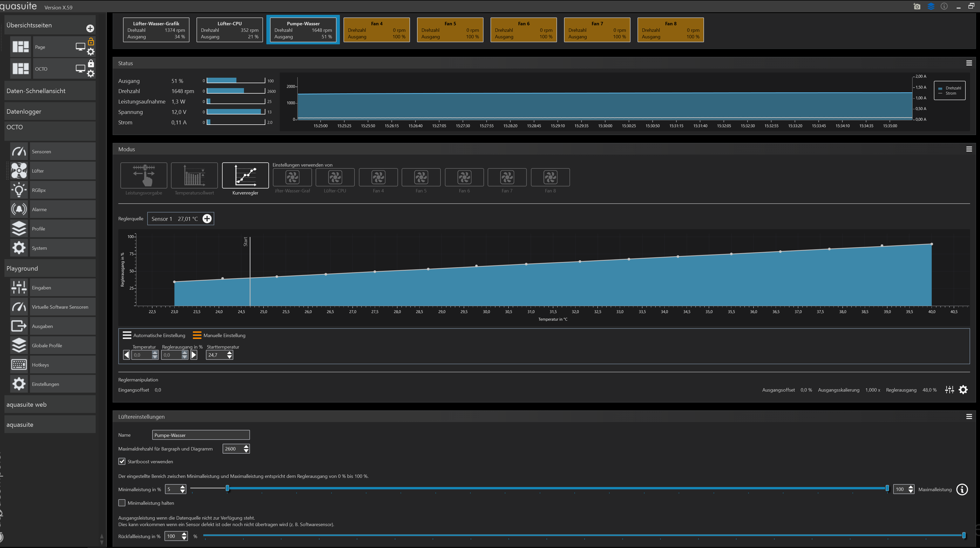Open the Modus panel hamburger menu
This screenshot has width=980, height=548.
pyautogui.click(x=969, y=149)
